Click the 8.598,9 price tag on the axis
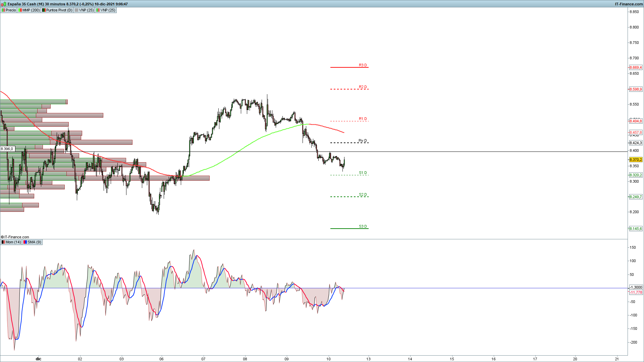 pos(636,89)
